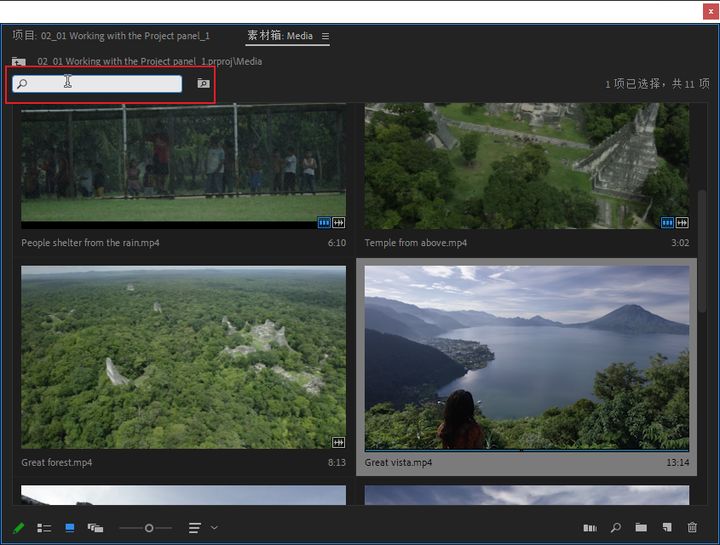Click Automate to Sequence icon
The image size is (720, 545).
(590, 528)
